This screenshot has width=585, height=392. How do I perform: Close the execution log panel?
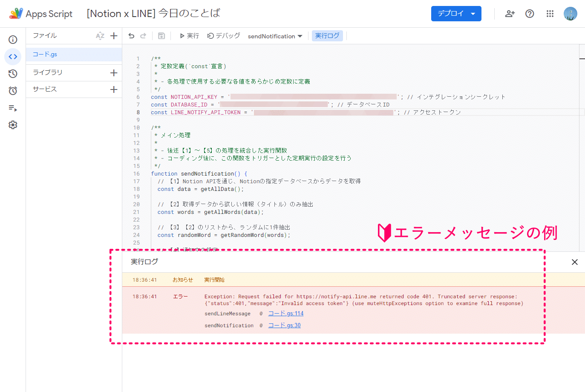(575, 262)
